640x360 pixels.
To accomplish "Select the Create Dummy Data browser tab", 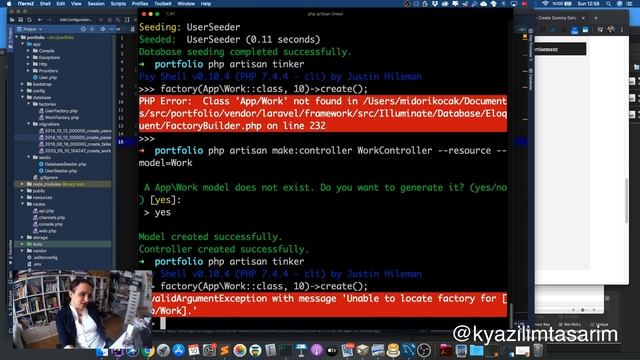I will pyautogui.click(x=557, y=18).
